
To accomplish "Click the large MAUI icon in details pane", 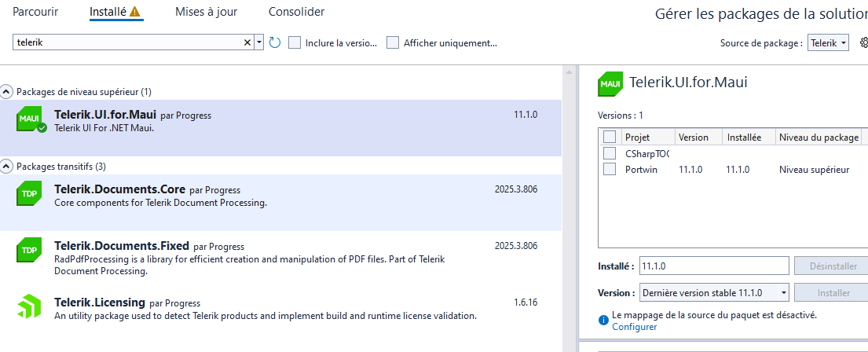I will pos(610,83).
